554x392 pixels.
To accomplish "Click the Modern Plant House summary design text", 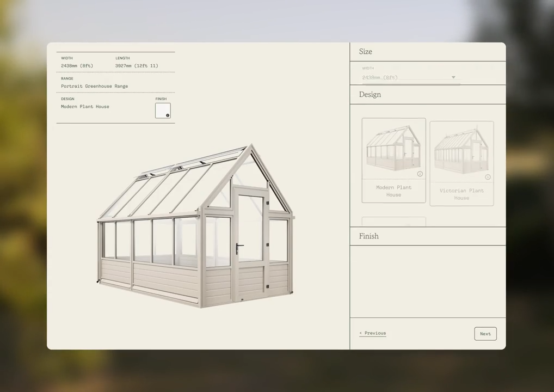I will [x=85, y=107].
